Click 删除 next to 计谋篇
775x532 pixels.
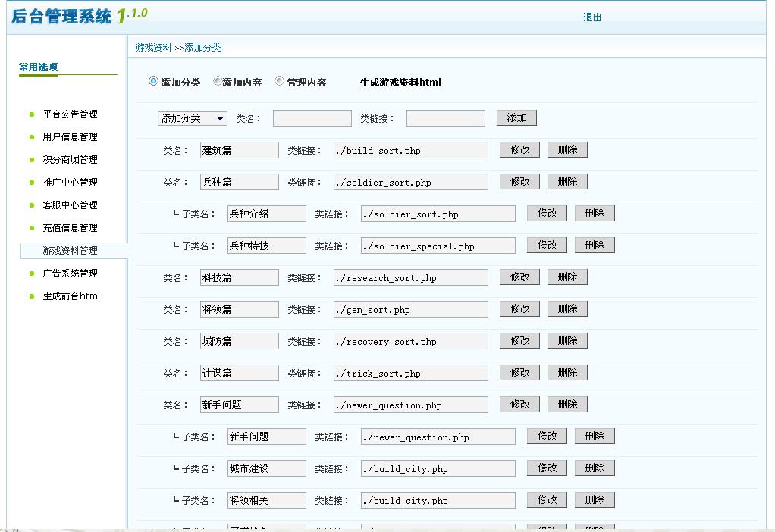point(567,372)
